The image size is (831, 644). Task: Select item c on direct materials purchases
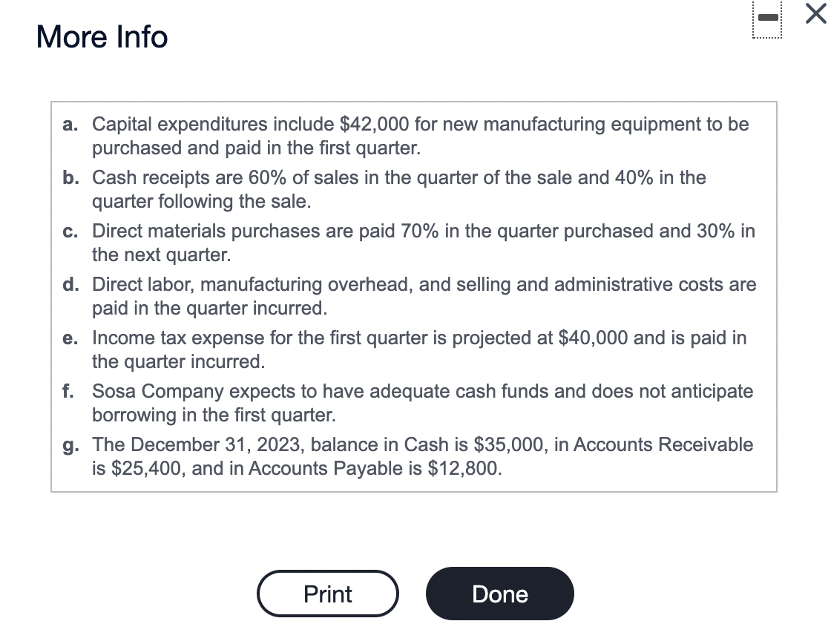(415, 243)
